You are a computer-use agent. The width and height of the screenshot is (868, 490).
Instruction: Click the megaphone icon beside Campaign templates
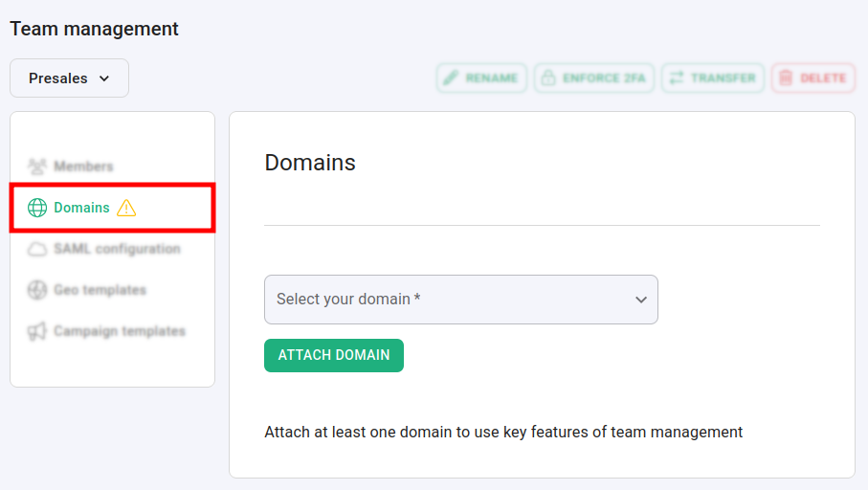pos(37,331)
